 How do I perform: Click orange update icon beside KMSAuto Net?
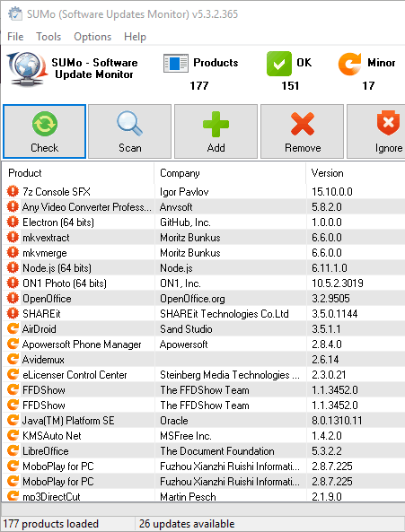pos(13,436)
